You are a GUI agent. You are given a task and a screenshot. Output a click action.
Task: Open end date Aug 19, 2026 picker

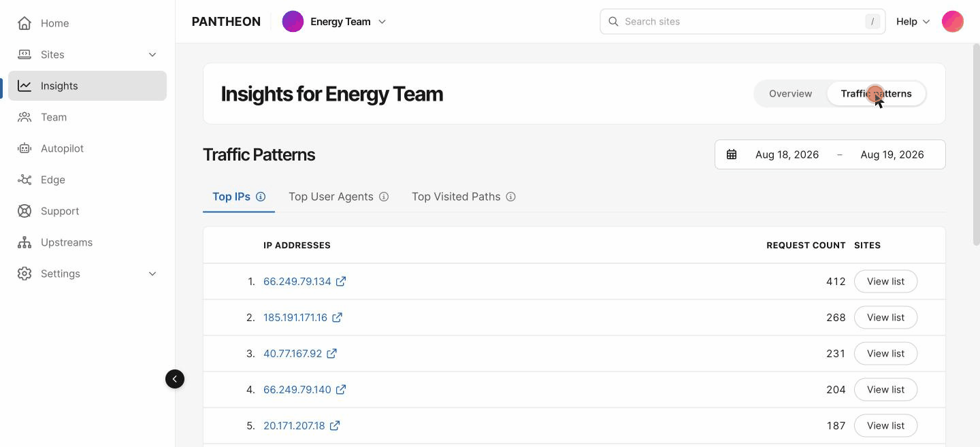pyautogui.click(x=892, y=154)
